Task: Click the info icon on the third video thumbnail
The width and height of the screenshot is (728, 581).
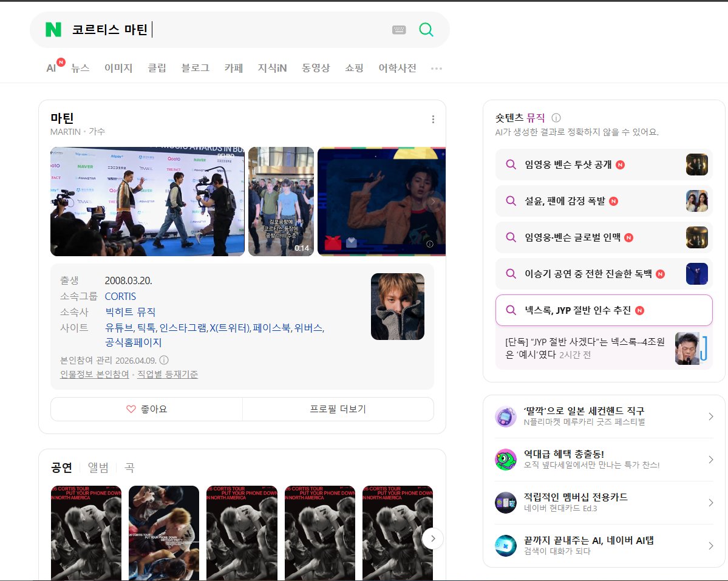Action: coord(430,244)
